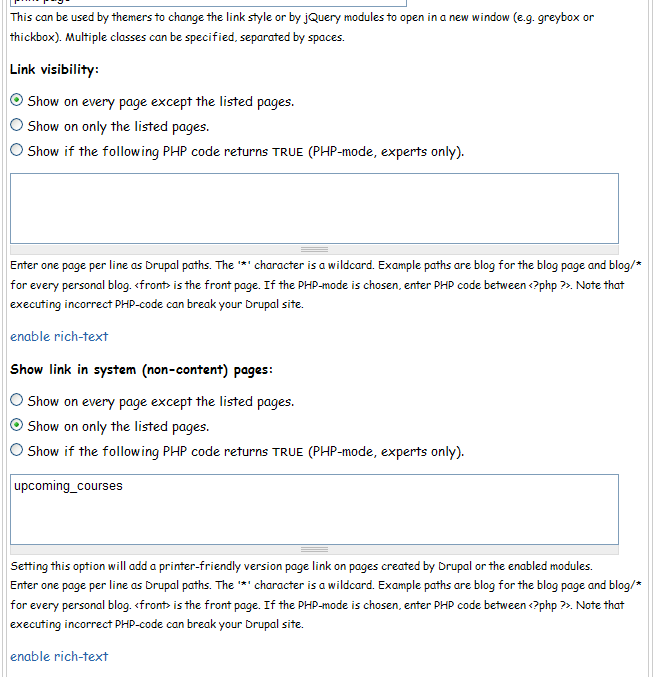The image size is (656, 677).
Task: Select Link visibility 'Show on every page except' radio
Action: (x=16, y=100)
